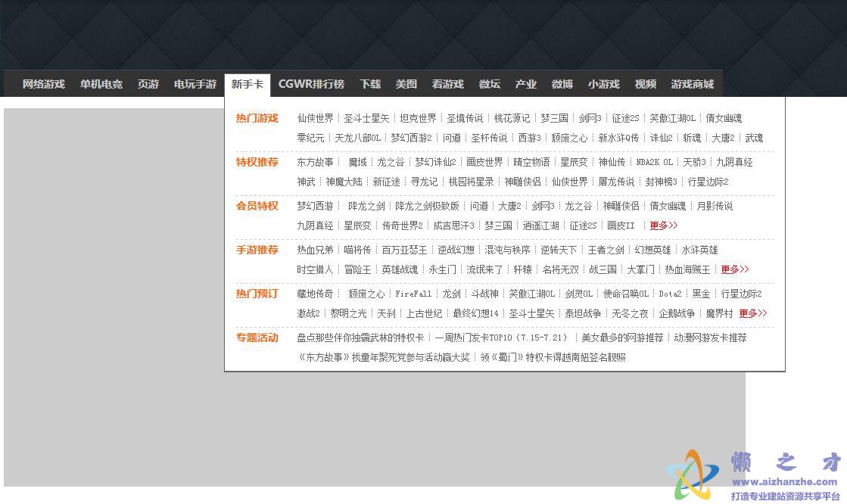This screenshot has width=847, height=504.
Task: Select the 神魔大陆 link
Action: [344, 182]
